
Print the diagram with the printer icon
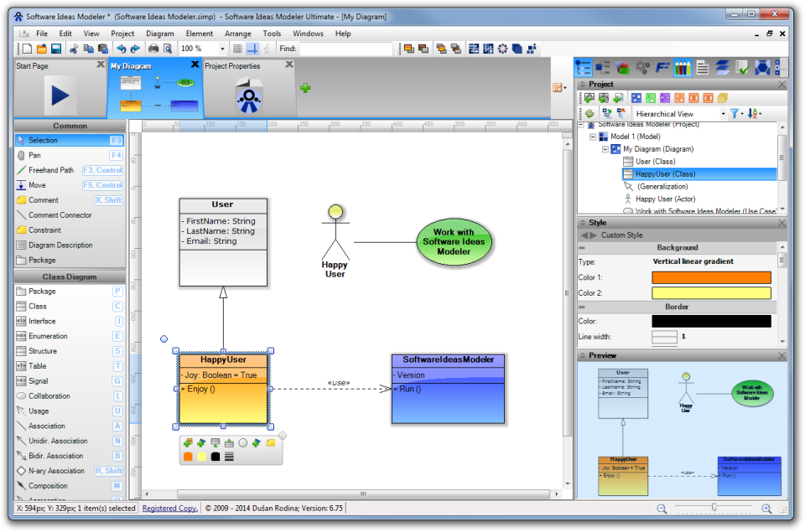pos(153,49)
